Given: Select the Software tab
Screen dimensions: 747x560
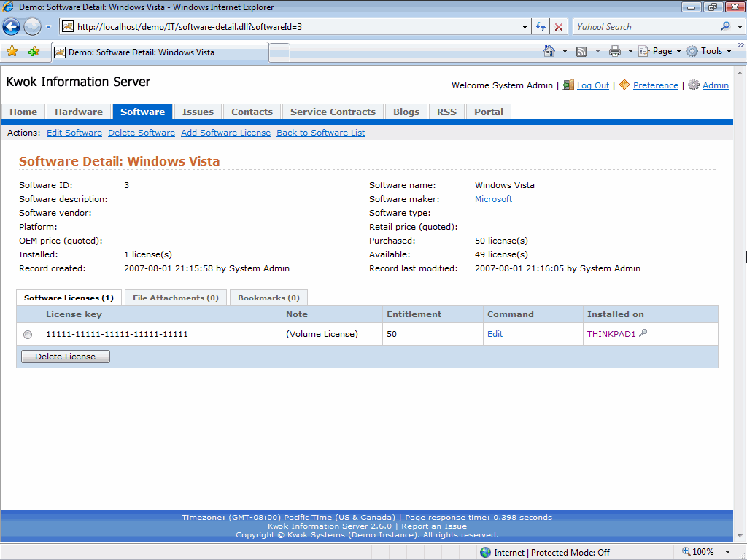Looking at the screenshot, I should tap(142, 112).
